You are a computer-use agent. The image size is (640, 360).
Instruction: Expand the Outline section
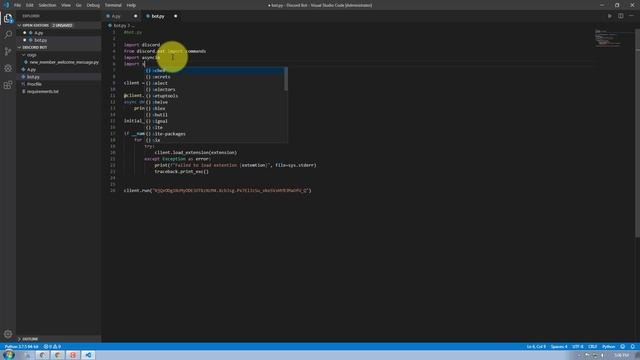point(19,339)
